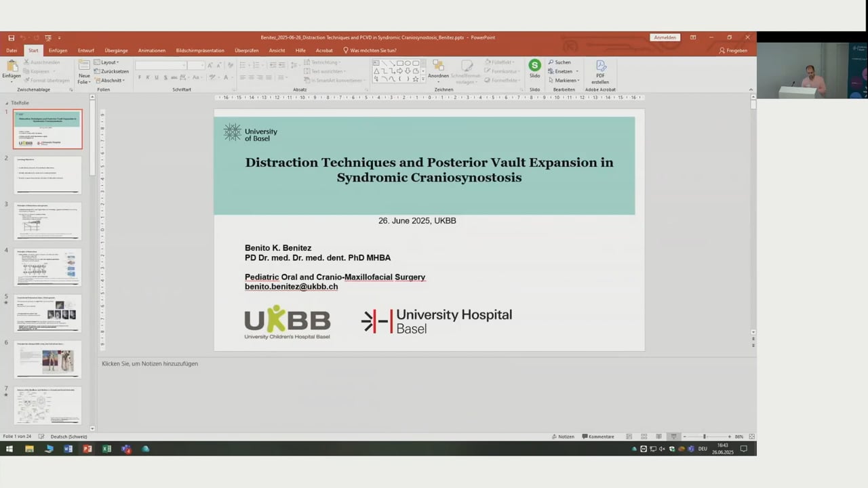Open customize quick access toolbar dropdown
The width and height of the screenshot is (868, 488).
pyautogui.click(x=59, y=37)
